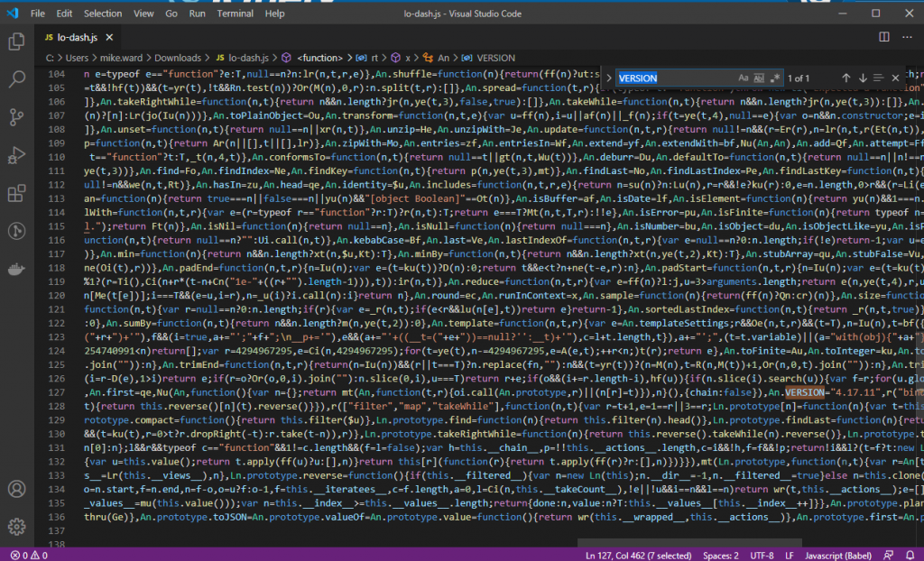Click the notifications bell in the status bar
Screen dimensions: 924x561
(x=910, y=555)
